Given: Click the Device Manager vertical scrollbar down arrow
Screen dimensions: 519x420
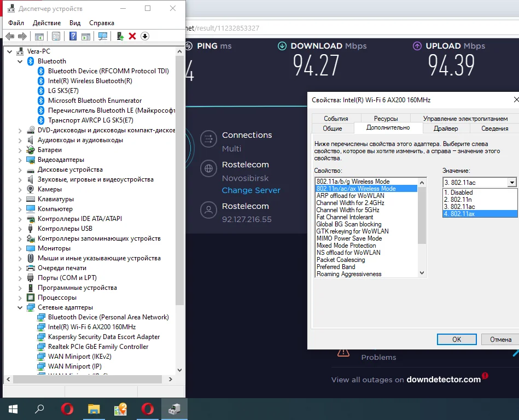Looking at the screenshot, I should tap(180, 370).
